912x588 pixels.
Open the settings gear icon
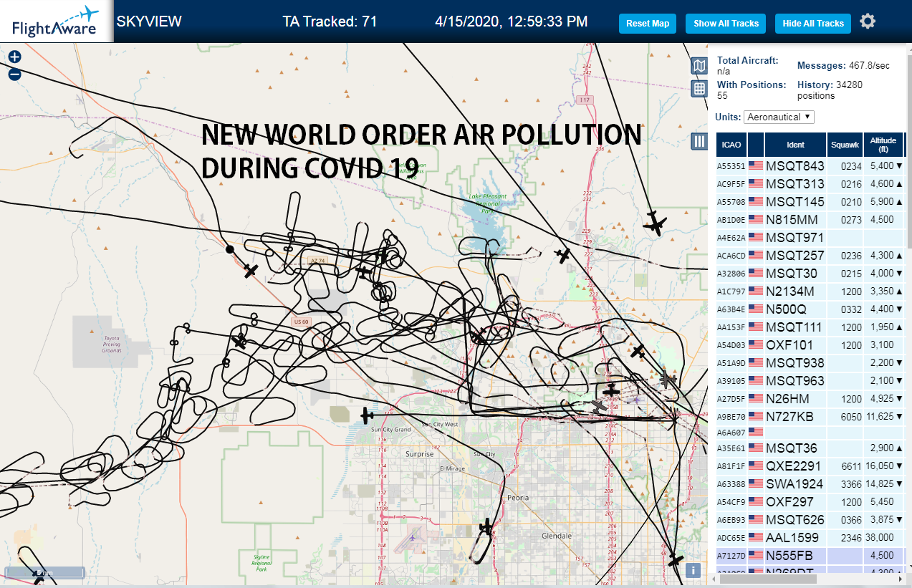(868, 21)
